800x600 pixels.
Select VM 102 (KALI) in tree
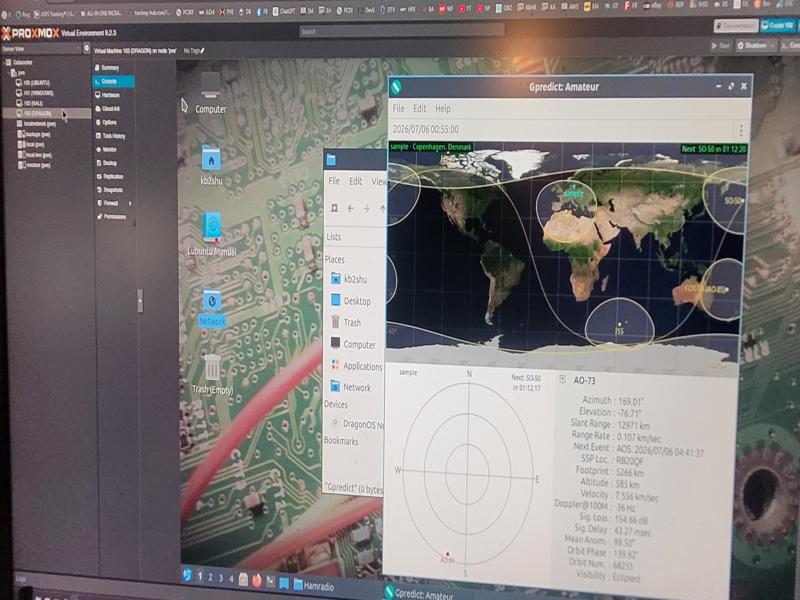pyautogui.click(x=30, y=103)
